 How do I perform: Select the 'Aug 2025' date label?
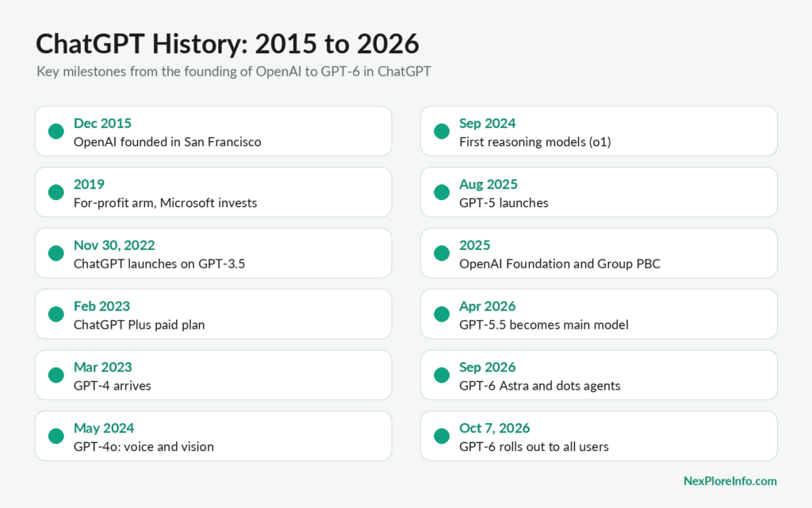click(x=488, y=184)
